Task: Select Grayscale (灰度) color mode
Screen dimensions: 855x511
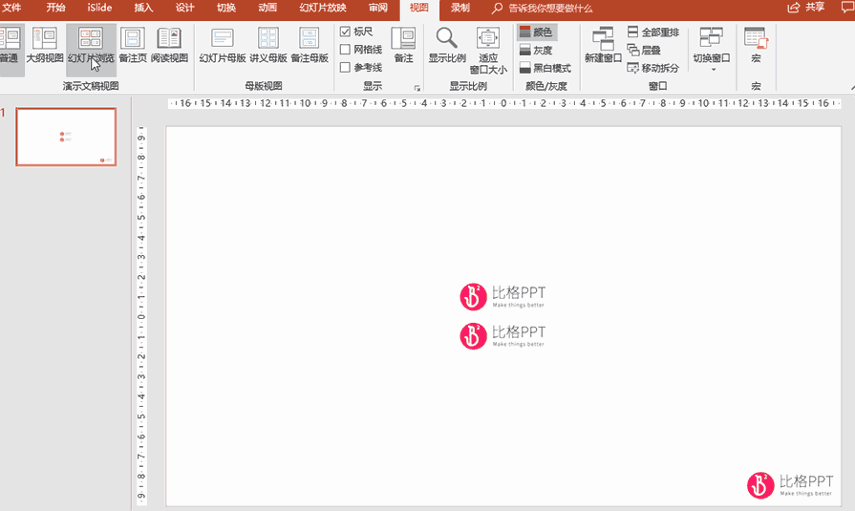Action: 536,50
